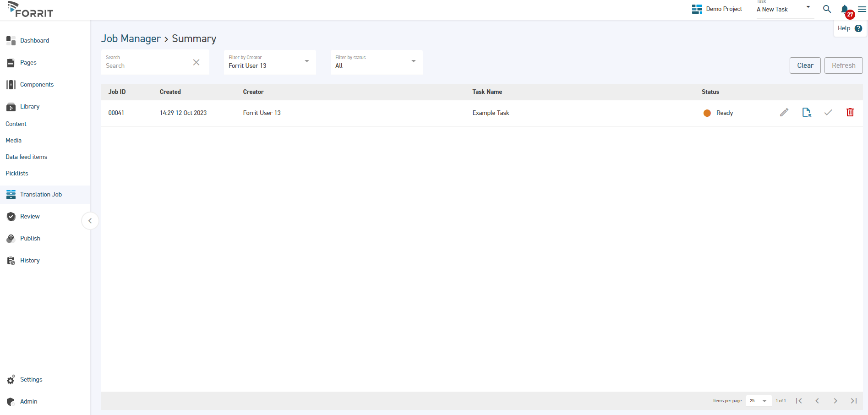Viewport: 868px width, 415px height.
Task: Click the checkmark icon in the job row
Action: click(828, 113)
